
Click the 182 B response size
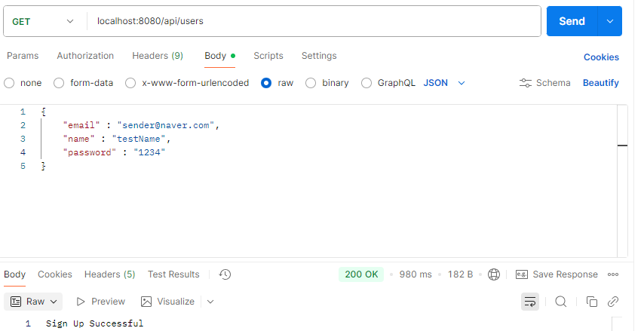point(460,274)
